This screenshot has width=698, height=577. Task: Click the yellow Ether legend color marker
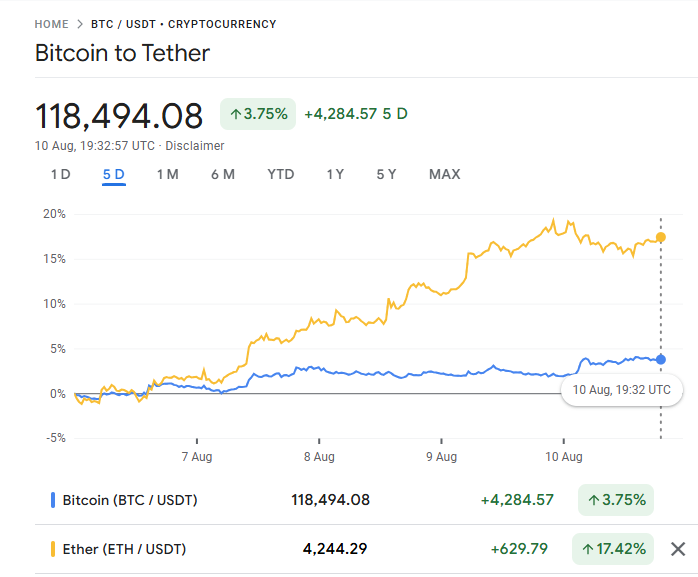[52, 549]
